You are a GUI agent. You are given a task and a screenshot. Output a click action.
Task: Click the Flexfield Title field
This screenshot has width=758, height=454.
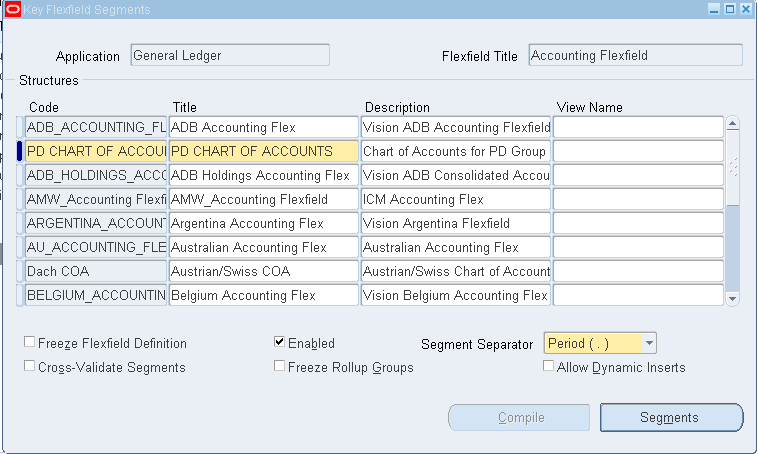[635, 56]
